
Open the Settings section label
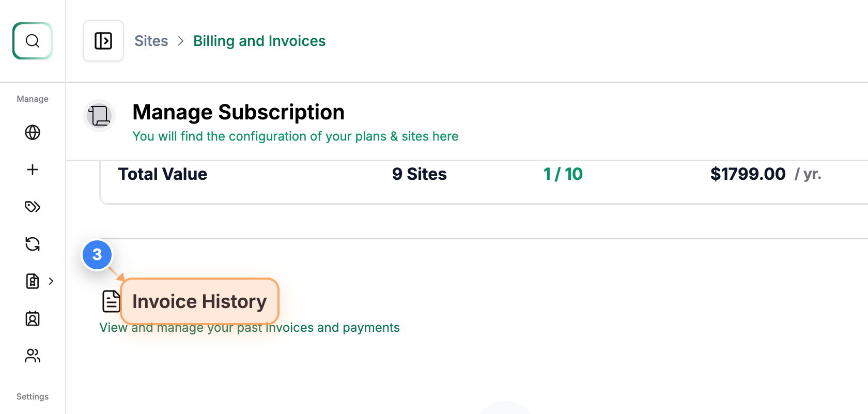point(32,396)
